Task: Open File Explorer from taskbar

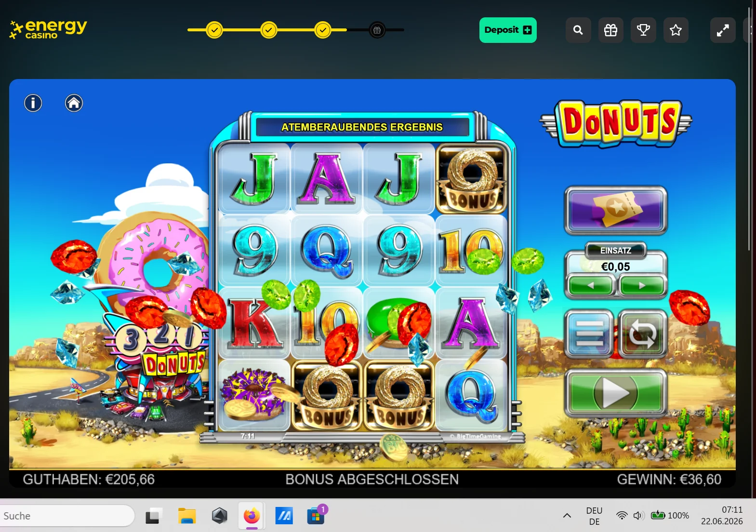Action: click(x=186, y=516)
